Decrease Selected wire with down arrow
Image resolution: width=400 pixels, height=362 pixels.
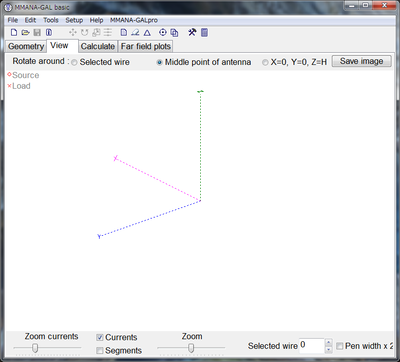[x=329, y=349]
